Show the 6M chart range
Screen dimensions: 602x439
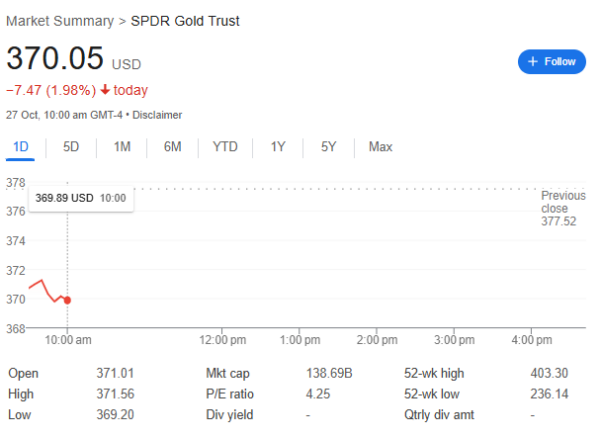pyautogui.click(x=173, y=147)
